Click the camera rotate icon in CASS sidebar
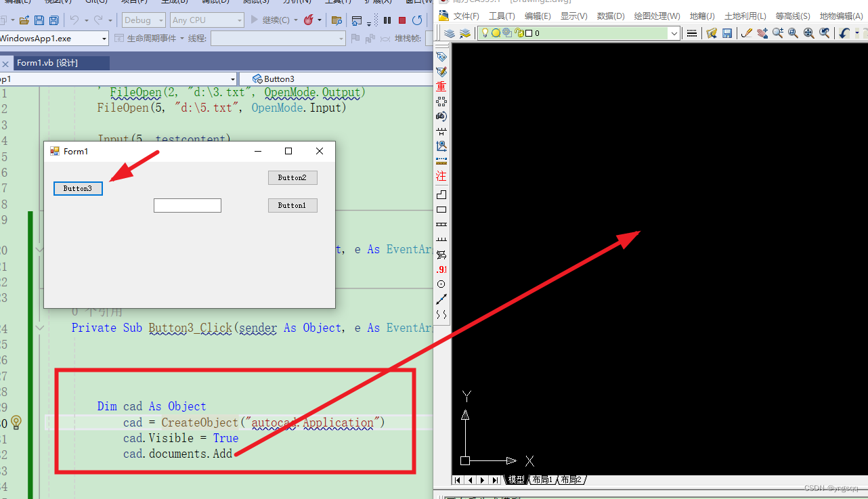This screenshot has height=499, width=868. tap(441, 116)
